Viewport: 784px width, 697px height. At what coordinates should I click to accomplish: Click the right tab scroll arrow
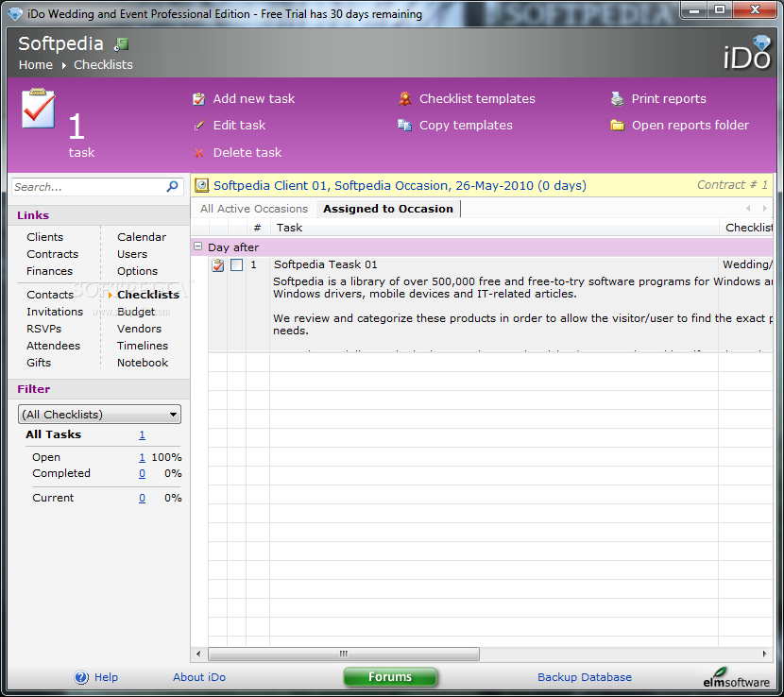point(764,209)
